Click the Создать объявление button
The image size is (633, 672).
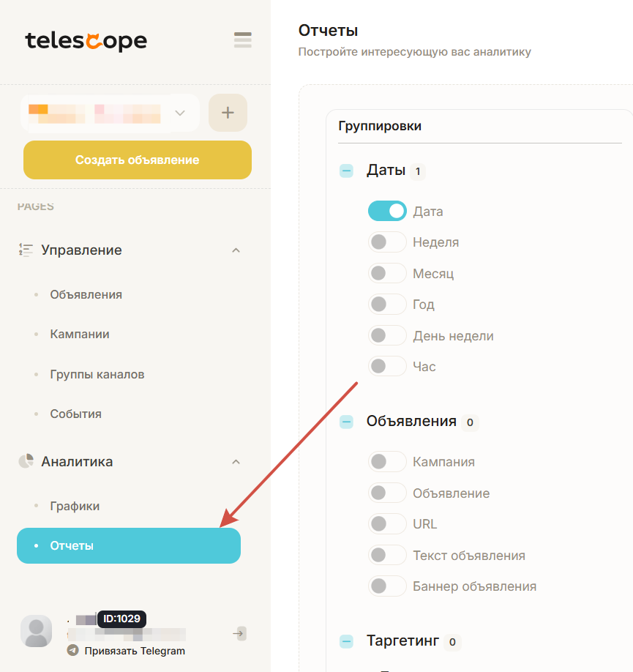coord(138,160)
